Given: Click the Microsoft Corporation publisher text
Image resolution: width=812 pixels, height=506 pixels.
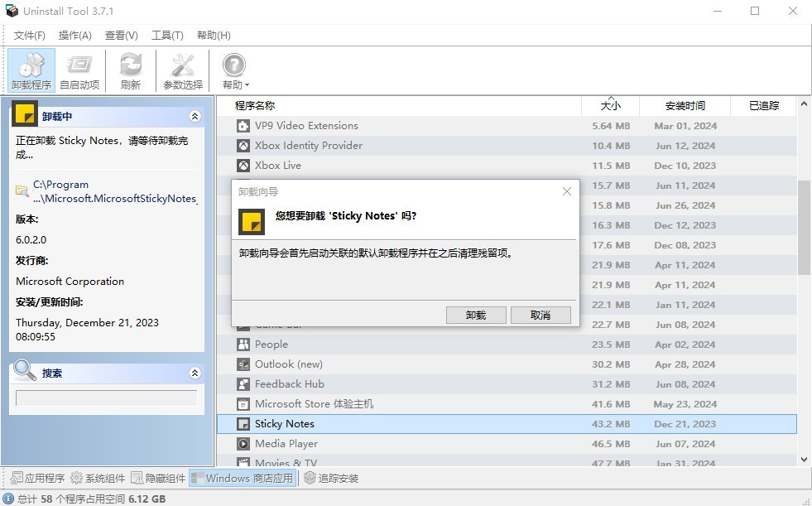Looking at the screenshot, I should click(70, 282).
